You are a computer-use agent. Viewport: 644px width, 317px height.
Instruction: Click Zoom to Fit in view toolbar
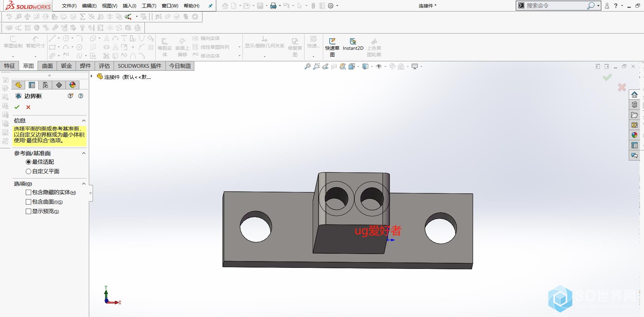coord(308,66)
